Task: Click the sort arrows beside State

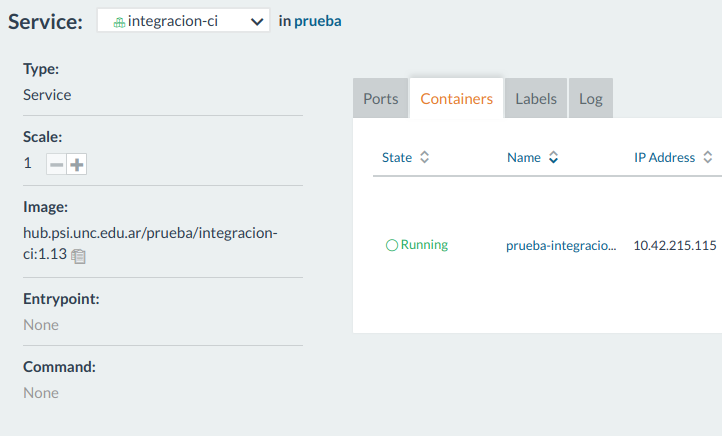Action: point(424,157)
